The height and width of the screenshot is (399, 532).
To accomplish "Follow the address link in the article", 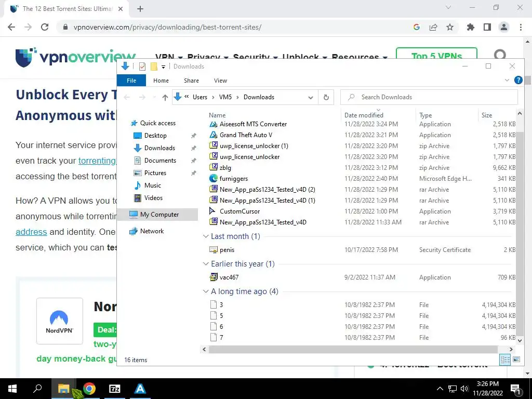I will point(31,232).
